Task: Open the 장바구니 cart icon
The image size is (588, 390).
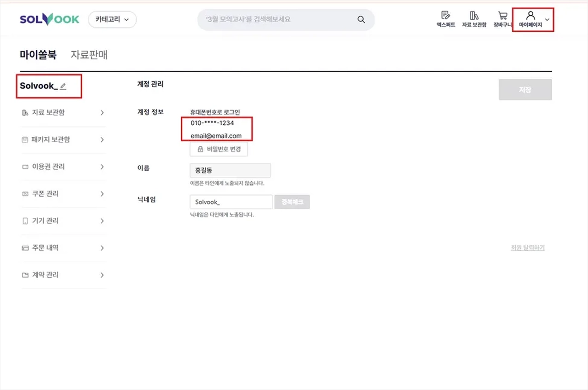Action: tap(502, 16)
